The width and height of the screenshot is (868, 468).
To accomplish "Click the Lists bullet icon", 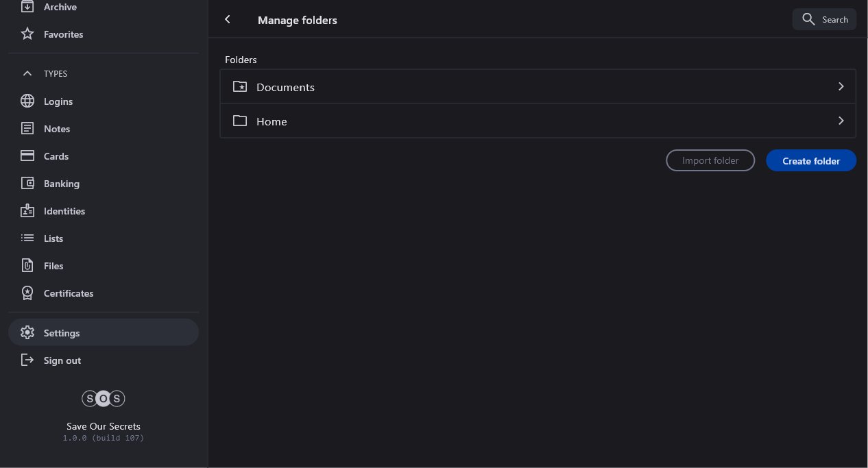I will (x=27, y=238).
